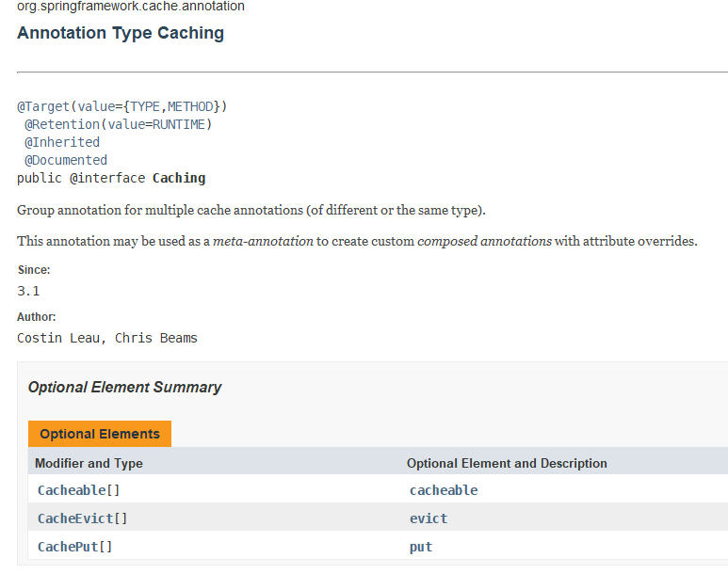Click the Optional Element and Description header
This screenshot has width=728, height=574.
pos(507,463)
